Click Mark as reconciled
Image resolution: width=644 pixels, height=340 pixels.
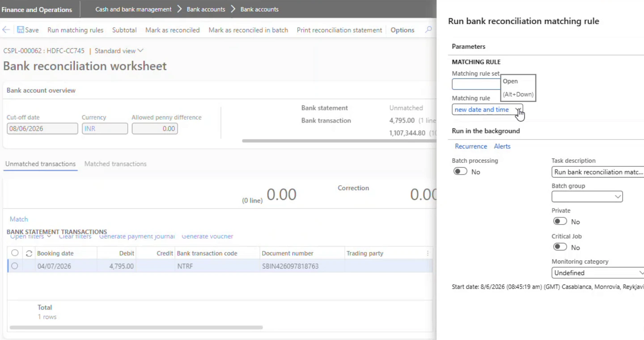173,30
